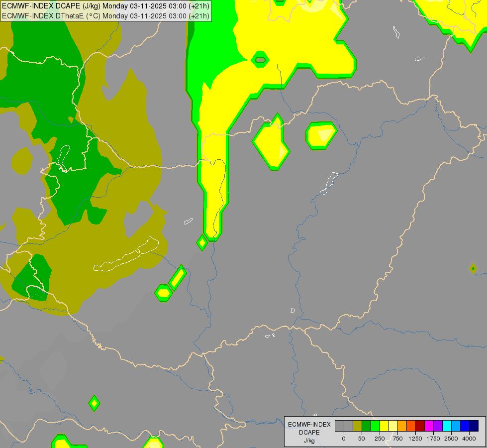Click the olive swatch in the DCAPE legend

click(x=358, y=426)
